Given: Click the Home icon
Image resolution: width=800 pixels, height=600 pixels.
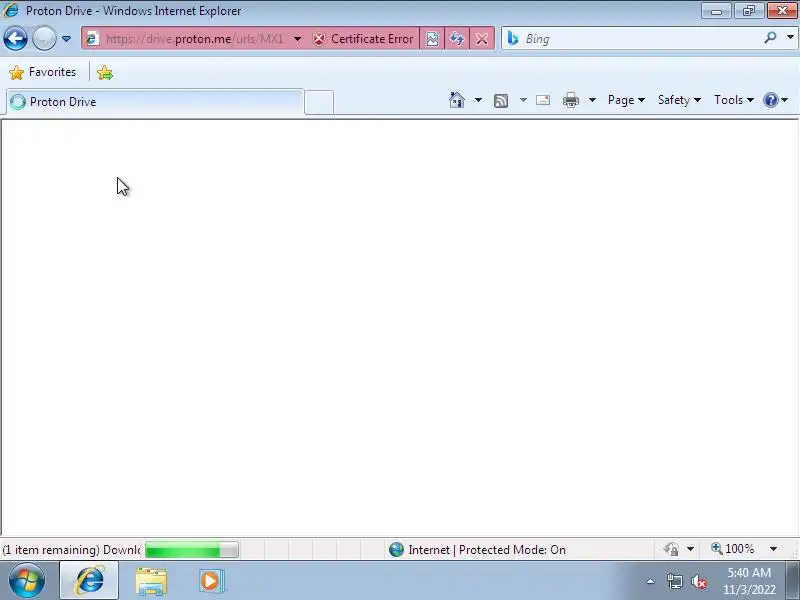Looking at the screenshot, I should coord(457,100).
